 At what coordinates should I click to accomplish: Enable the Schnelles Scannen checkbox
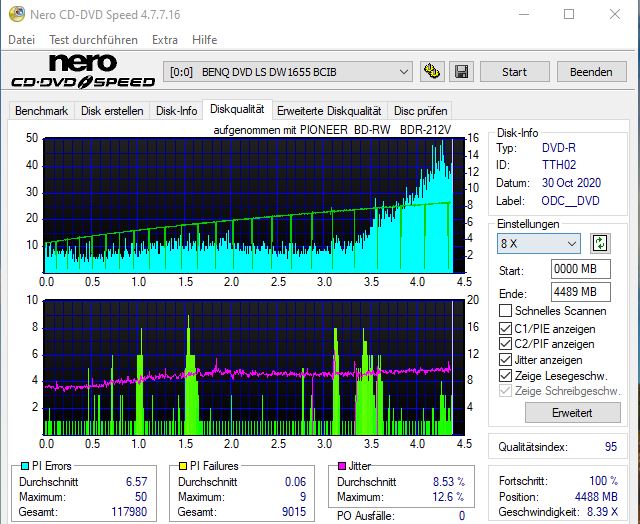(x=506, y=311)
